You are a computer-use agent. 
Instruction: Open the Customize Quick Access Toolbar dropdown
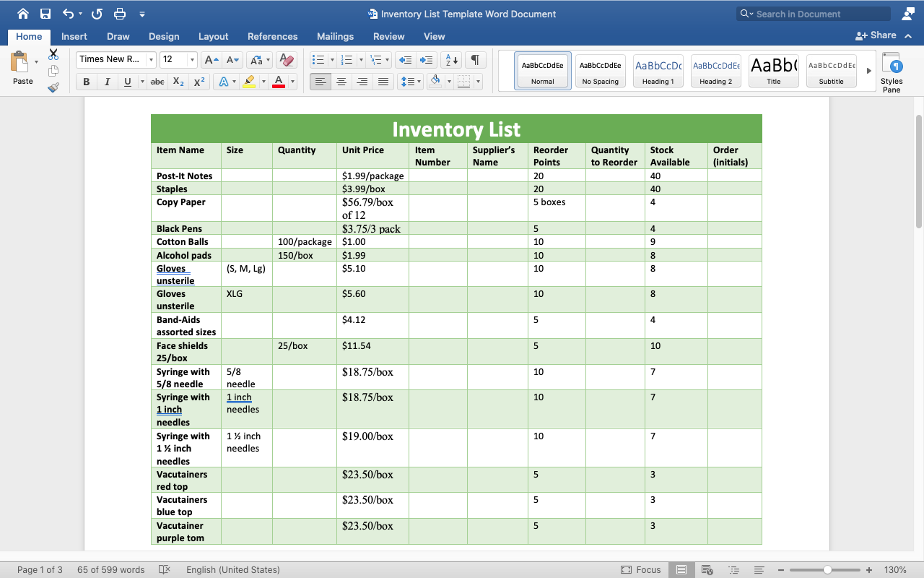[x=142, y=14]
